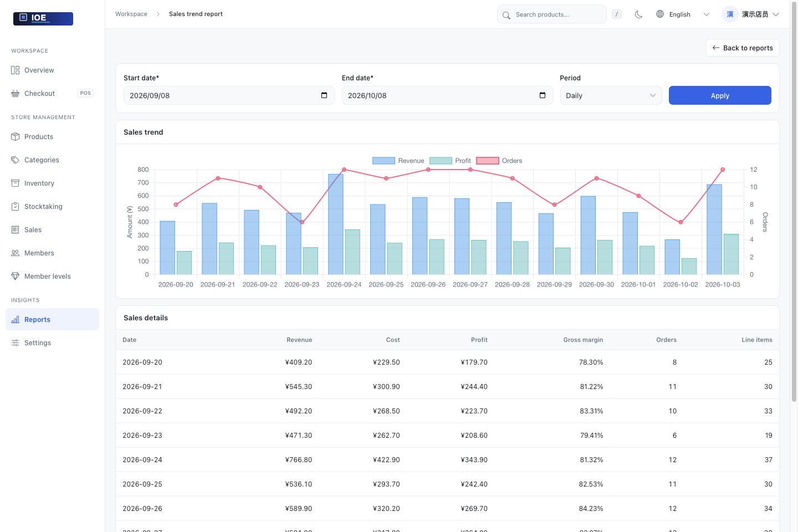Click the ¥766.80 revenue value
This screenshot has height=532, width=798.
click(x=299, y=460)
